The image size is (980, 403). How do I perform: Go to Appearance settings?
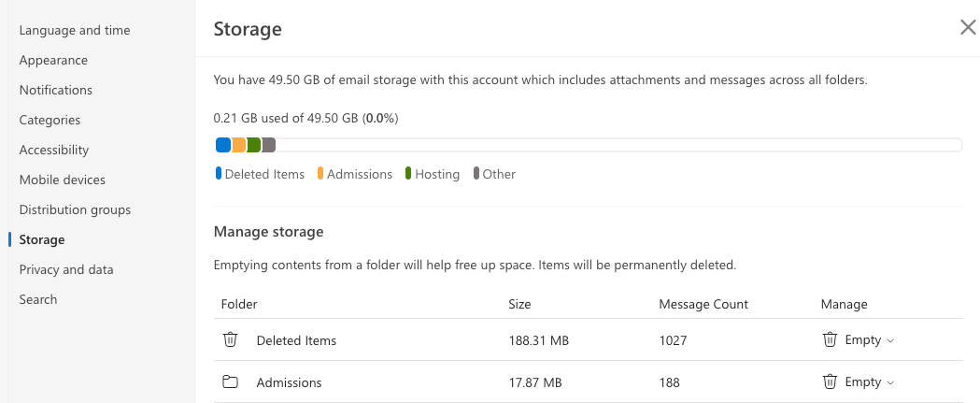point(53,60)
